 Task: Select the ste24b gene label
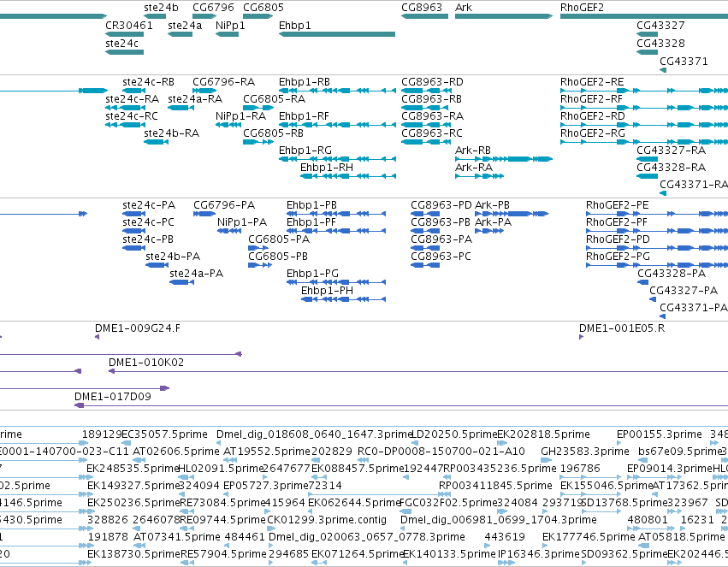click(161, 8)
